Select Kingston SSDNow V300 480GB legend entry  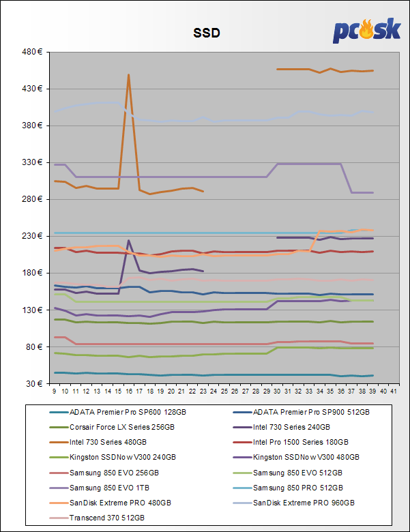click(296, 457)
